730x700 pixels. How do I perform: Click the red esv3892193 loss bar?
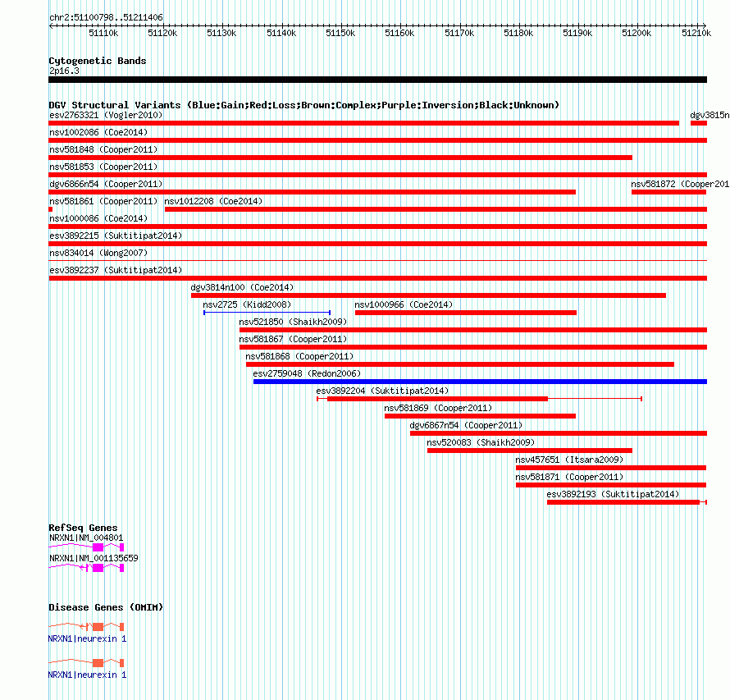pos(627,502)
